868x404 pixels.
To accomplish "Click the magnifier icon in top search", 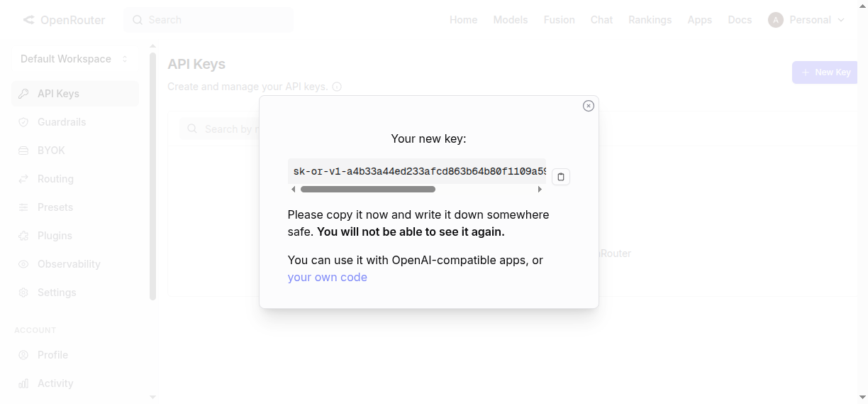I will click(138, 20).
